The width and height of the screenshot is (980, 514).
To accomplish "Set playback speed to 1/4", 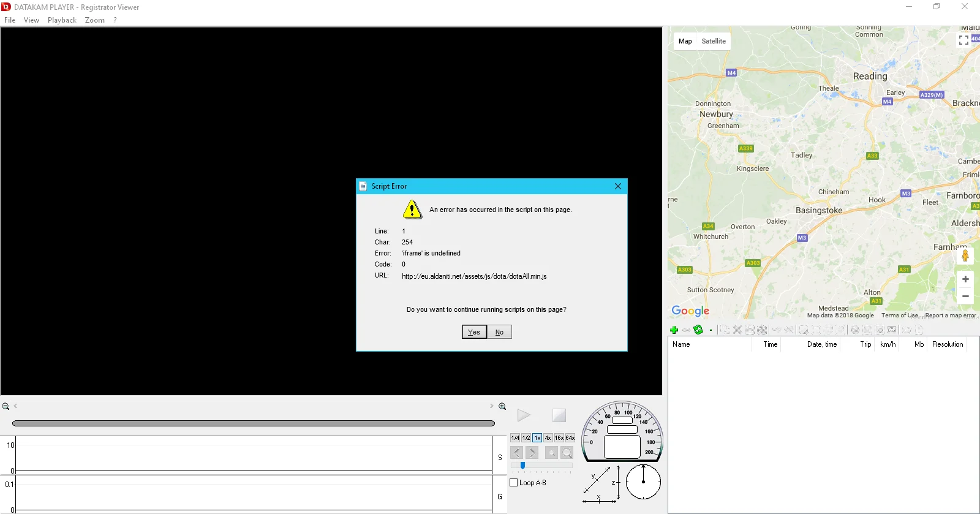I will tap(515, 438).
